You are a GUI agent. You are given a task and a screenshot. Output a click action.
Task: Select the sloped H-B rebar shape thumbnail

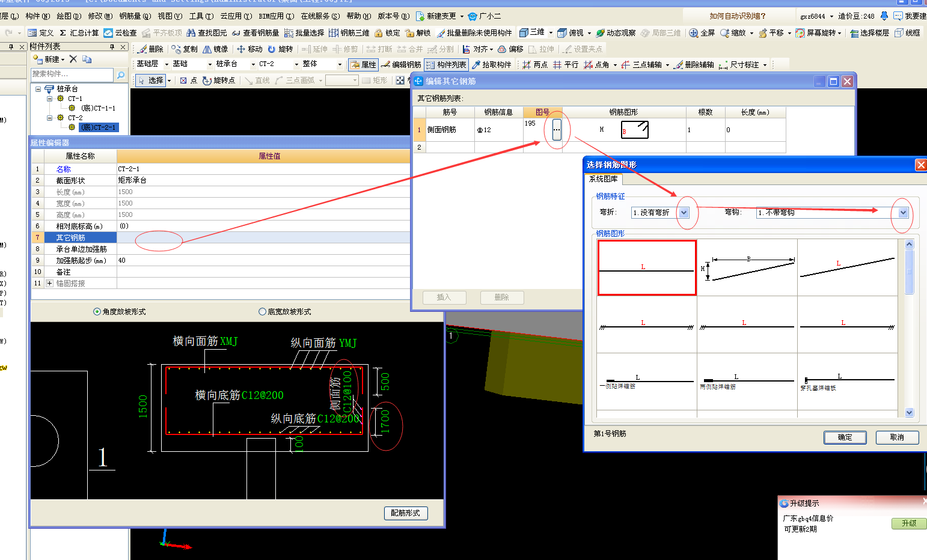tap(747, 267)
